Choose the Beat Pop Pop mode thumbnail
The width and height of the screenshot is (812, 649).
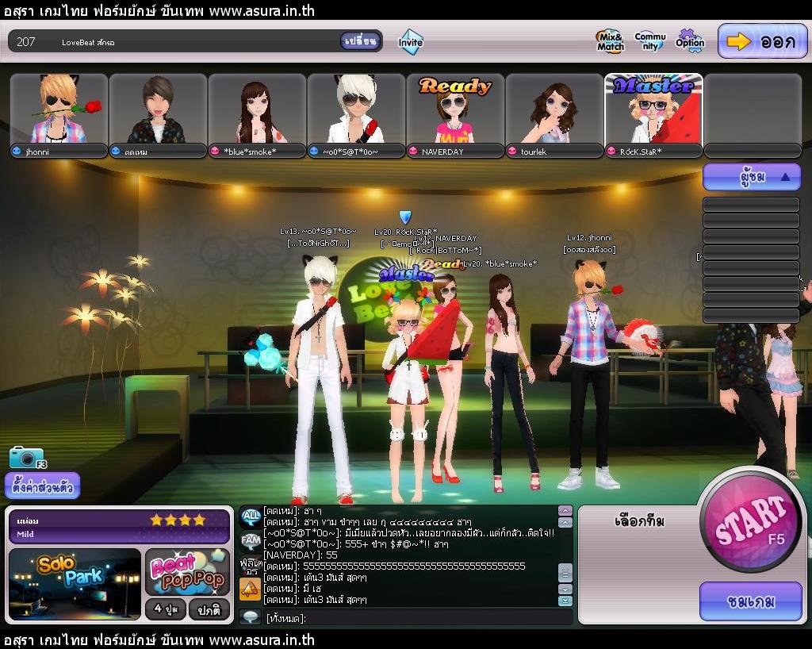pos(187,572)
